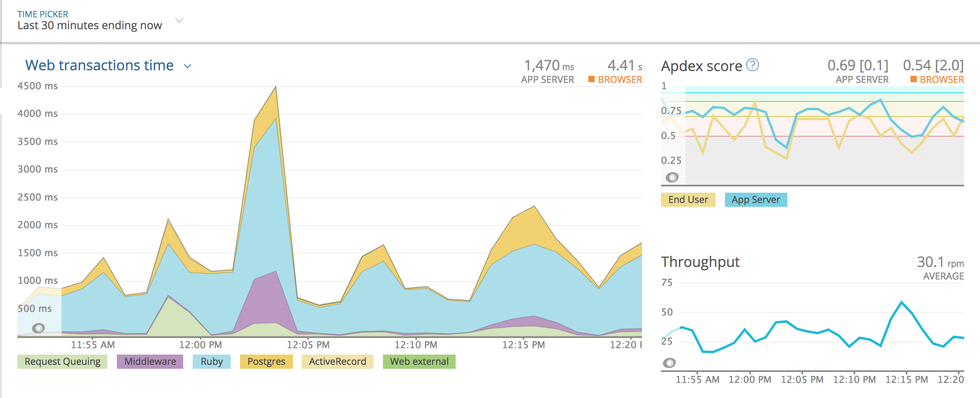
Task: Toggle the Middleware legend series
Action: [x=150, y=362]
